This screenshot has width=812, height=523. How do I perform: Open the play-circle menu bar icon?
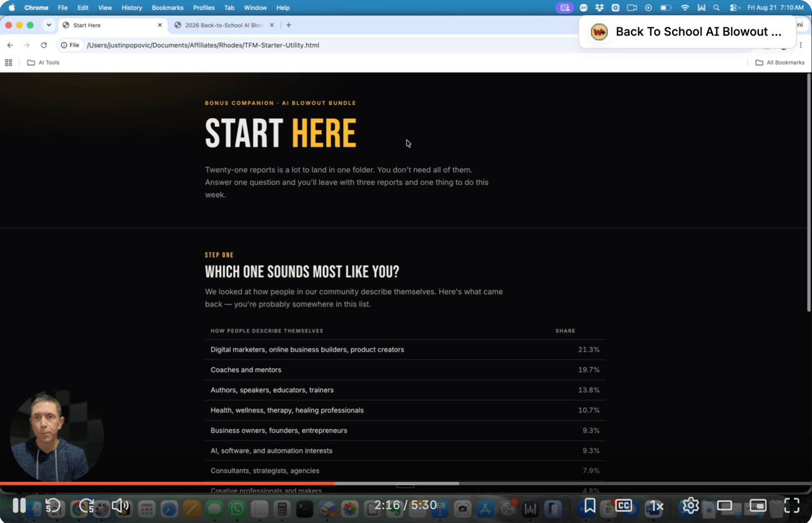pyautogui.click(x=648, y=7)
